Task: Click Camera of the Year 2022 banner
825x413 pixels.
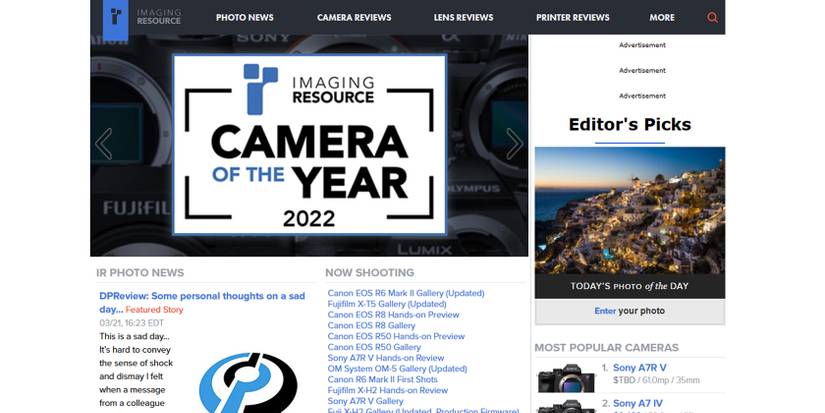Action: pos(309,144)
